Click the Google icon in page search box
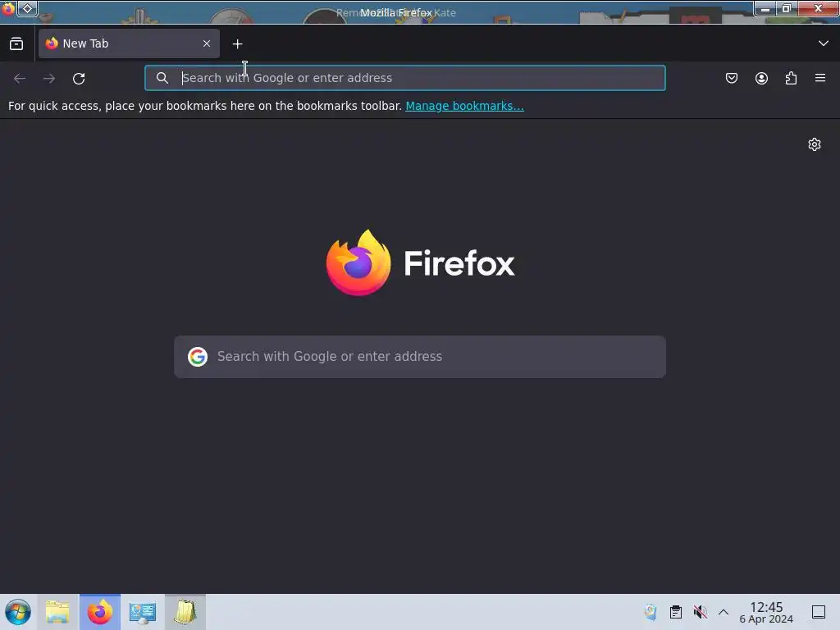 coord(198,357)
